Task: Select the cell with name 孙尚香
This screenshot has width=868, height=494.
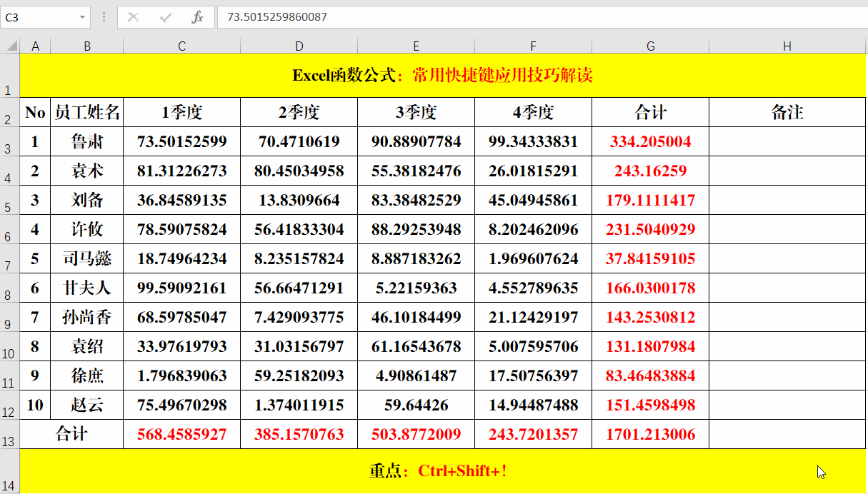Action: point(87,317)
